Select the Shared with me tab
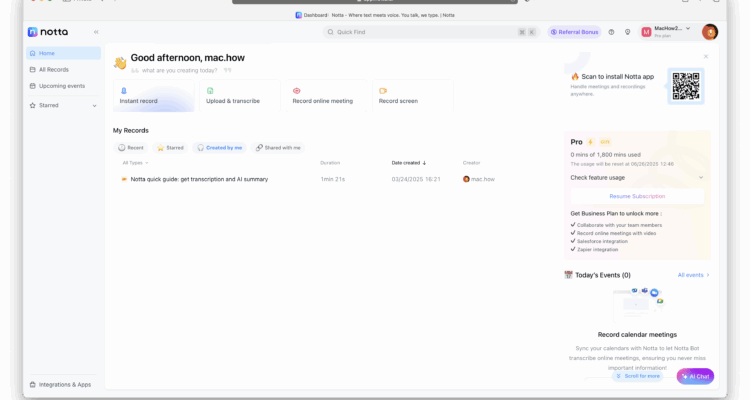 click(278, 148)
